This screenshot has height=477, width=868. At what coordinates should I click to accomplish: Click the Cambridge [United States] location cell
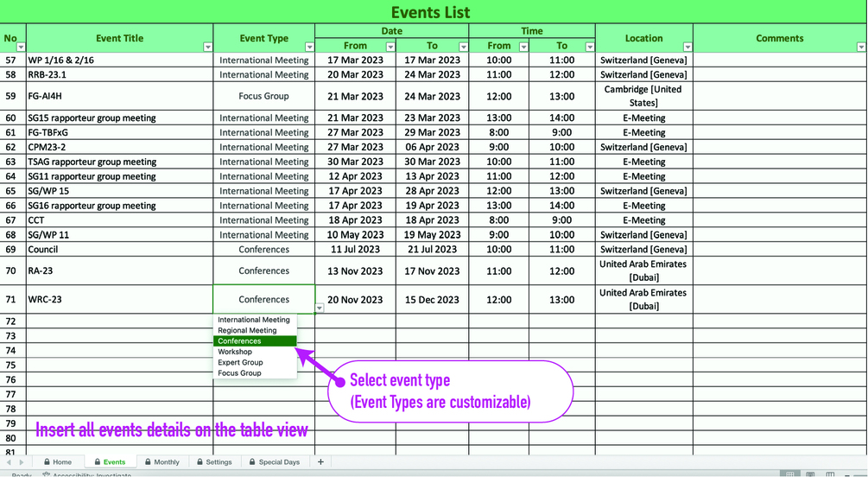click(643, 96)
